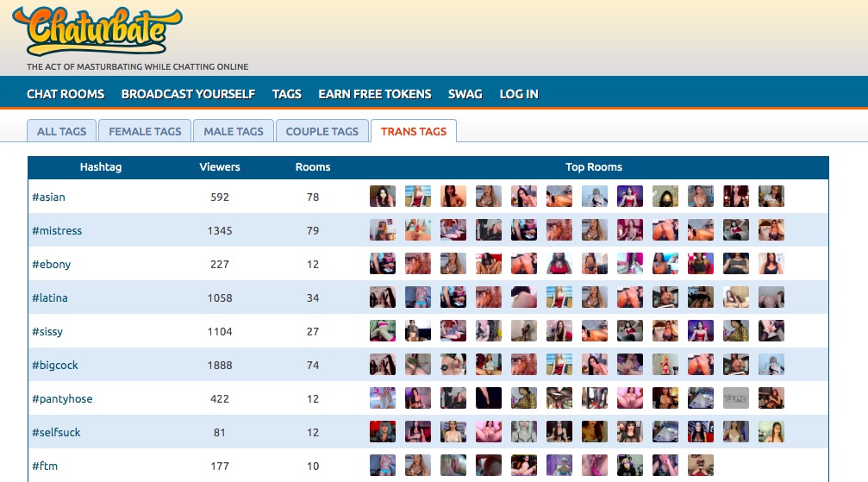The image size is (868, 482).
Task: Open the #latina hashtag link
Action: 50,297
